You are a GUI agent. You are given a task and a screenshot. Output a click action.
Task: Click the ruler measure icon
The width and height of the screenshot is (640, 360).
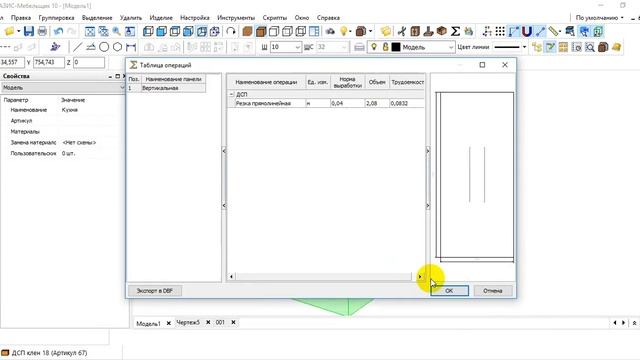(x=553, y=31)
